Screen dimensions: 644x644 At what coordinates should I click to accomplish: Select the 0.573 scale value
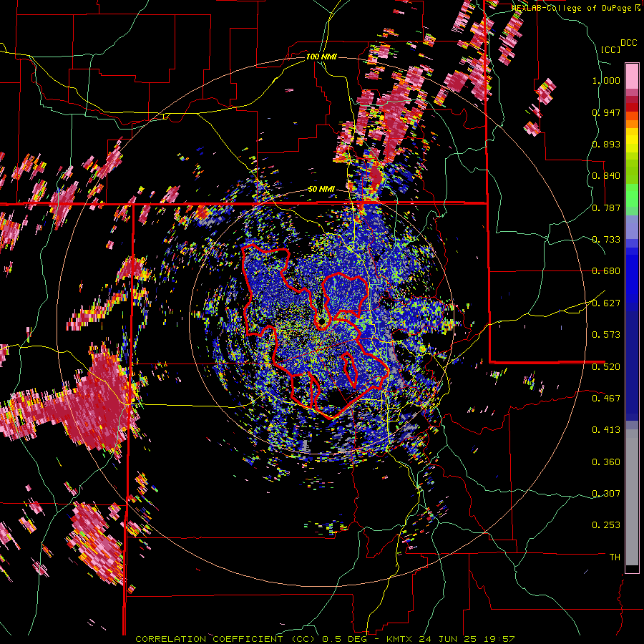click(x=606, y=334)
